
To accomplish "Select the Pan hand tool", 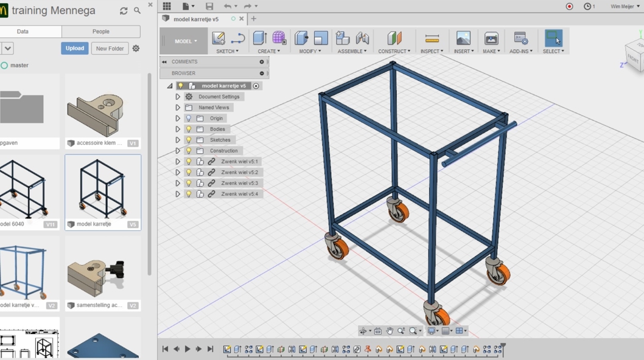I will (390, 330).
